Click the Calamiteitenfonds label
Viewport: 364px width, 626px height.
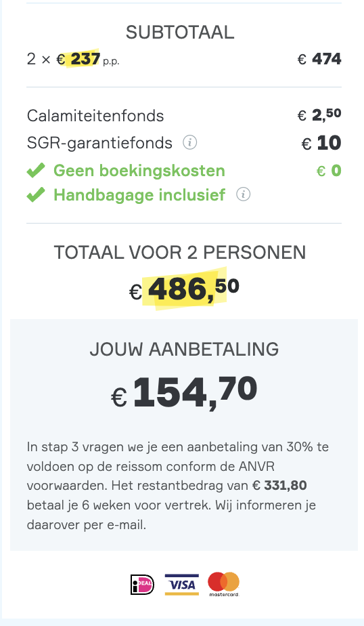point(95,116)
